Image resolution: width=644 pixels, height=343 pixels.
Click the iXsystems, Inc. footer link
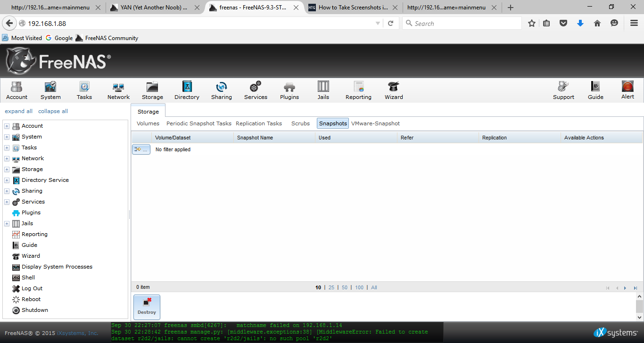click(x=78, y=333)
